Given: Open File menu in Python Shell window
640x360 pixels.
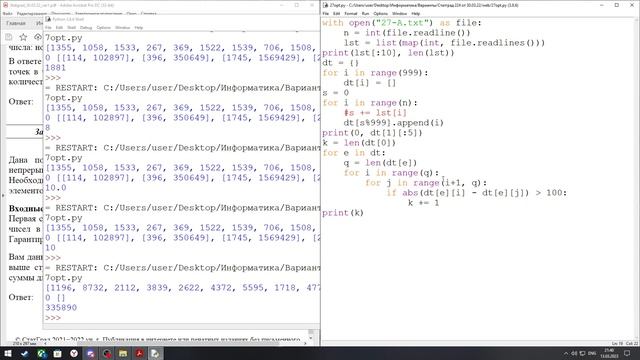Looking at the screenshot, I should (48, 27).
